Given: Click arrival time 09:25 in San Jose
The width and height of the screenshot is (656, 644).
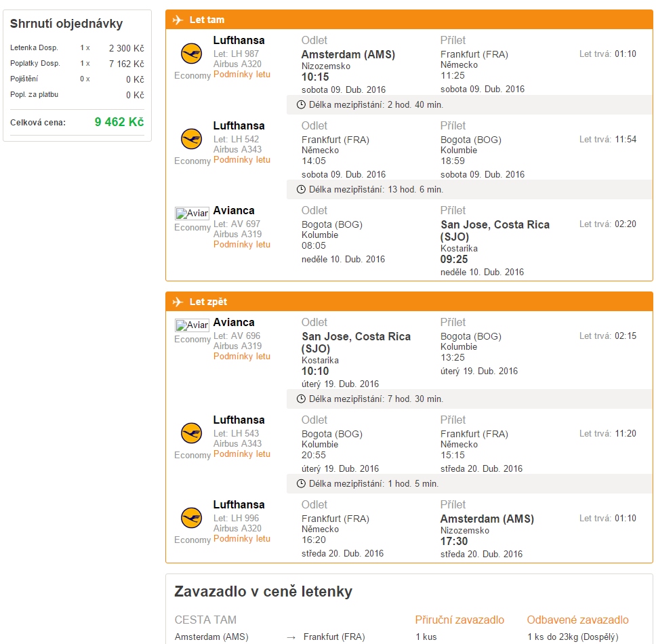Looking at the screenshot, I should (454, 260).
